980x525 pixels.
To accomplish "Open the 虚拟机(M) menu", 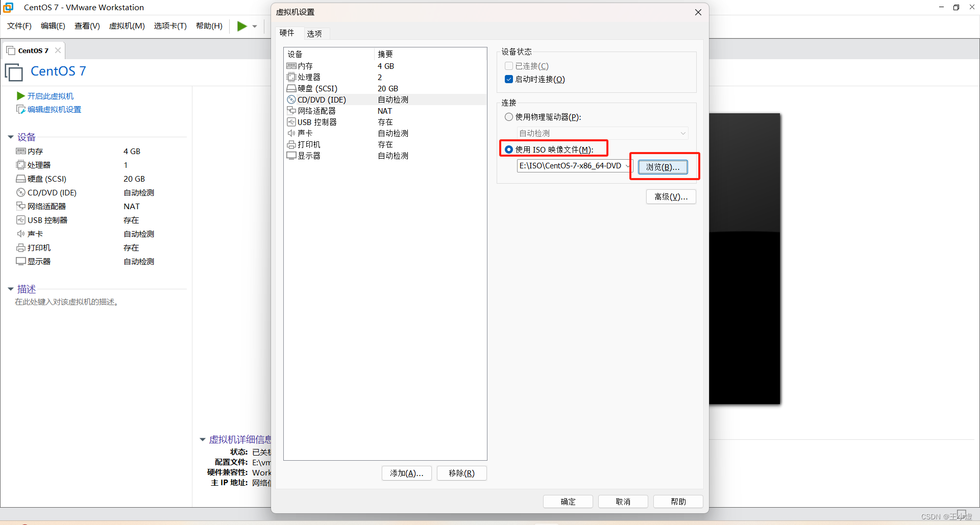I will (127, 26).
